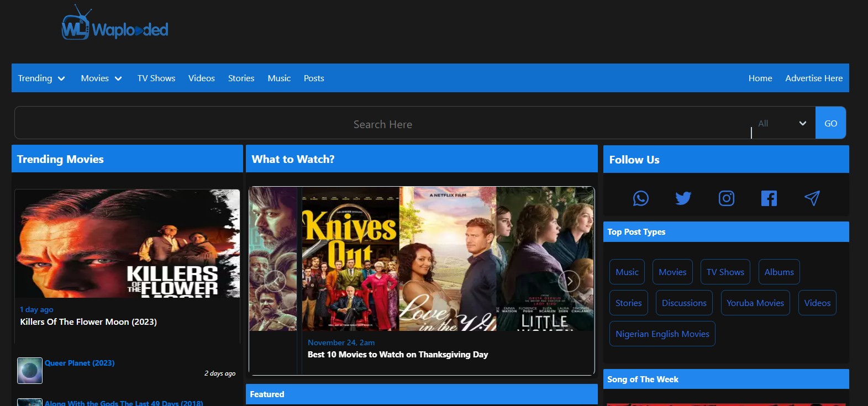
Task: Click the November 24, 2am date text
Action: coord(341,342)
